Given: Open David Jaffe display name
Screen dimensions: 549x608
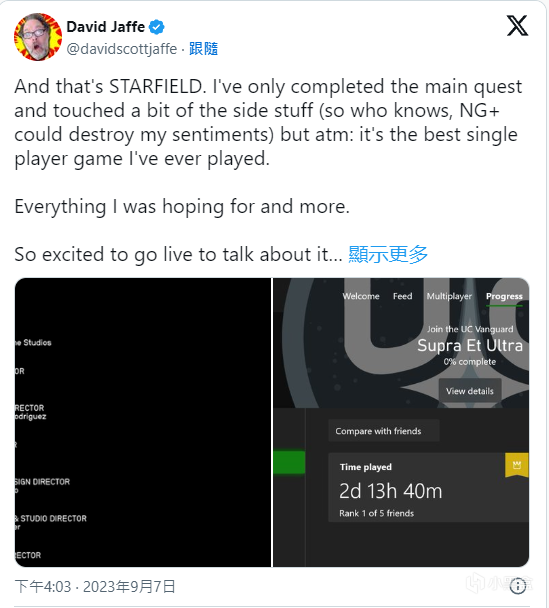Looking at the screenshot, I should [x=105, y=27].
